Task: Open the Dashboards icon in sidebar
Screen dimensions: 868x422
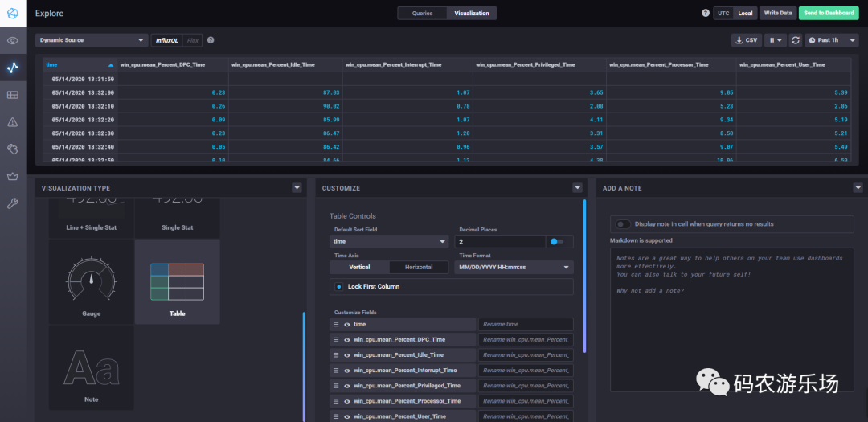Action: 12,95
